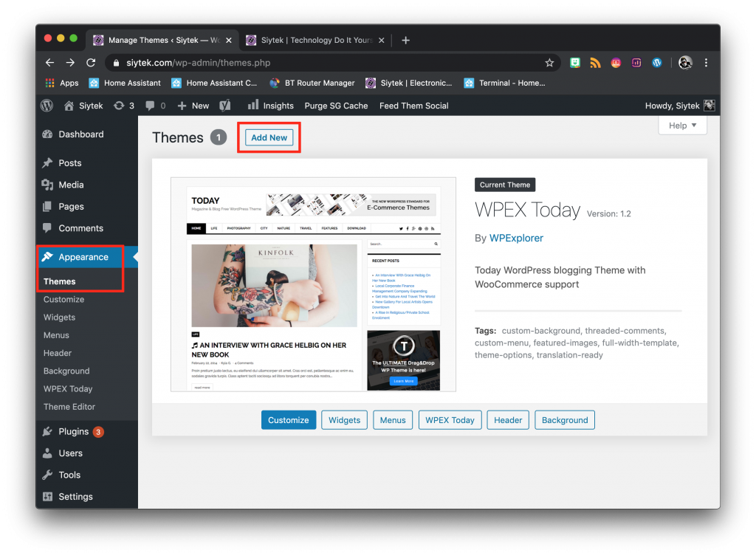Open the WPEX Today submenu item
Image resolution: width=756 pixels, height=556 pixels.
(x=68, y=388)
